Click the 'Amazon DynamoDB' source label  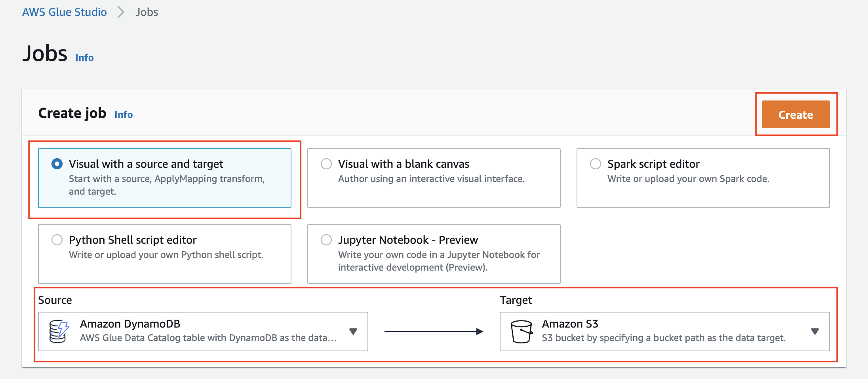tap(130, 324)
